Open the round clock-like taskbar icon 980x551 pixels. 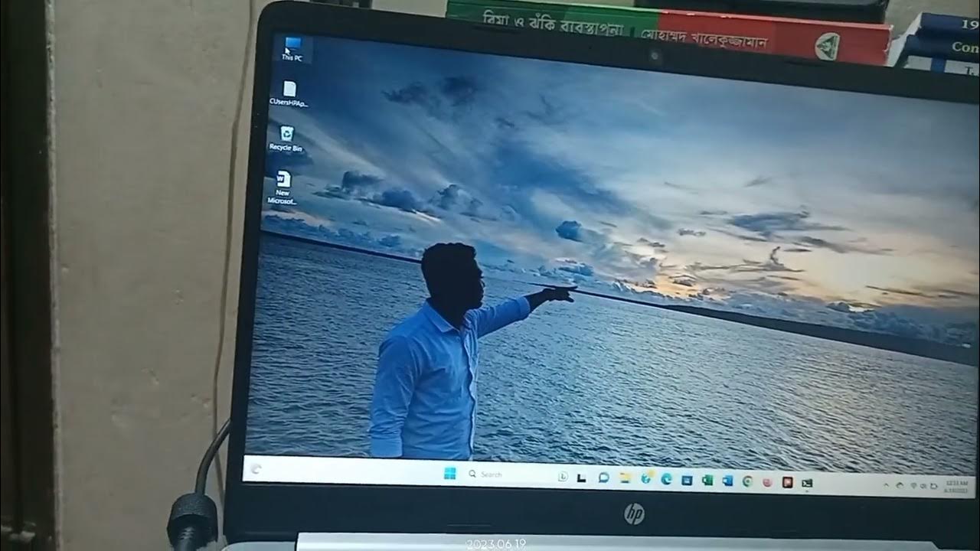click(563, 477)
